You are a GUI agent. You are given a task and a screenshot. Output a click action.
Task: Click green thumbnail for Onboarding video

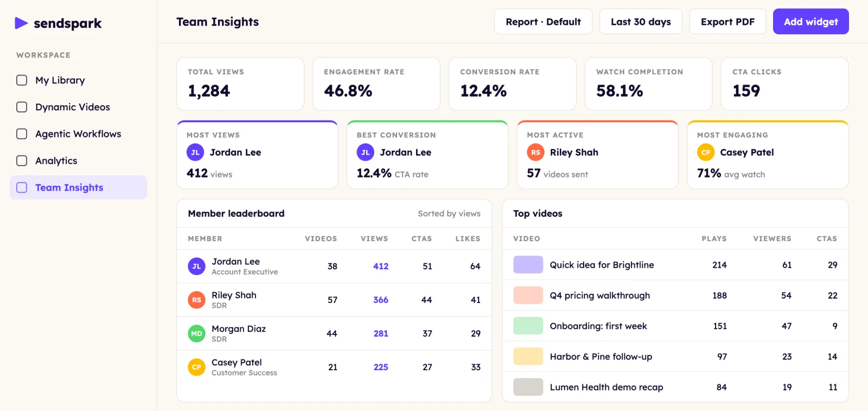point(528,326)
